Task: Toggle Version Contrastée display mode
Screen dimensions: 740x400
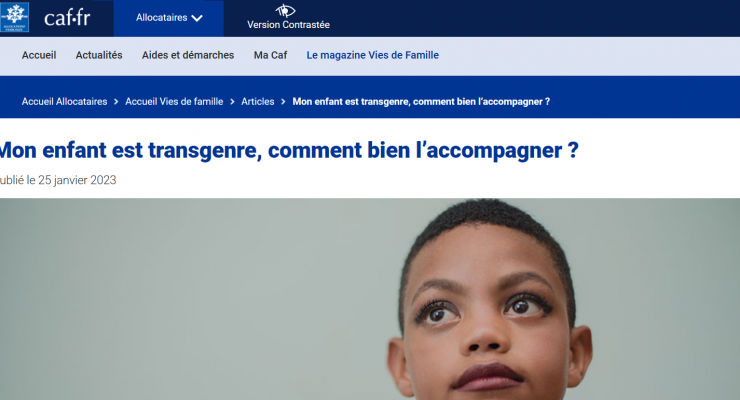Action: tap(288, 18)
